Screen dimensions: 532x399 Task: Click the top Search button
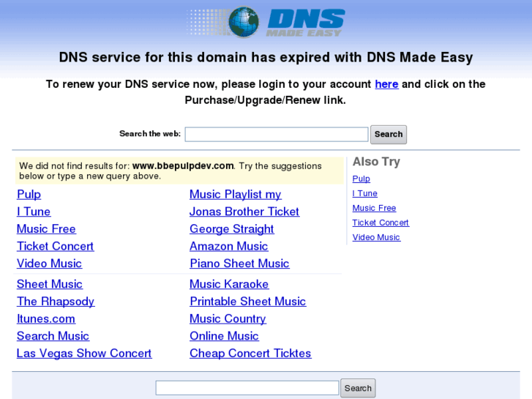[389, 135]
